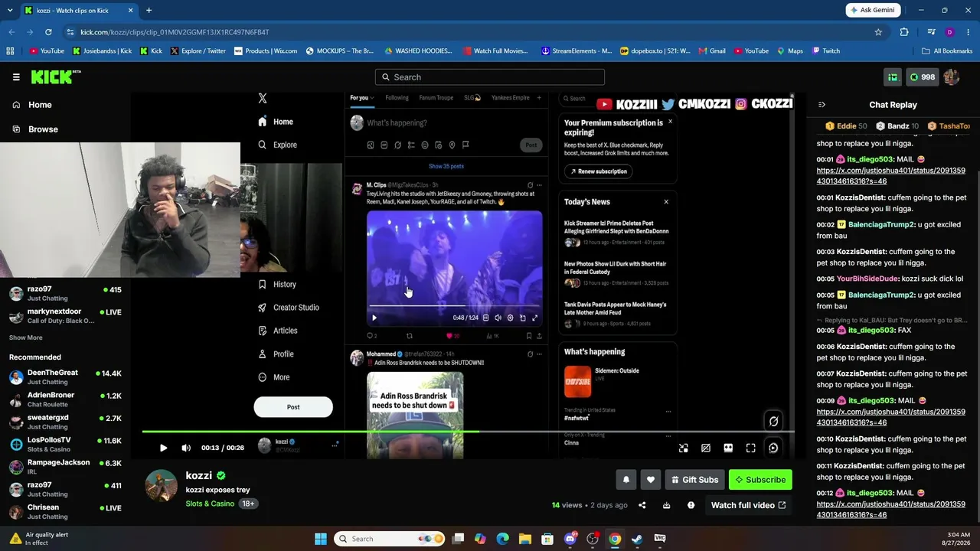Toggle theater mode in player

(728, 448)
